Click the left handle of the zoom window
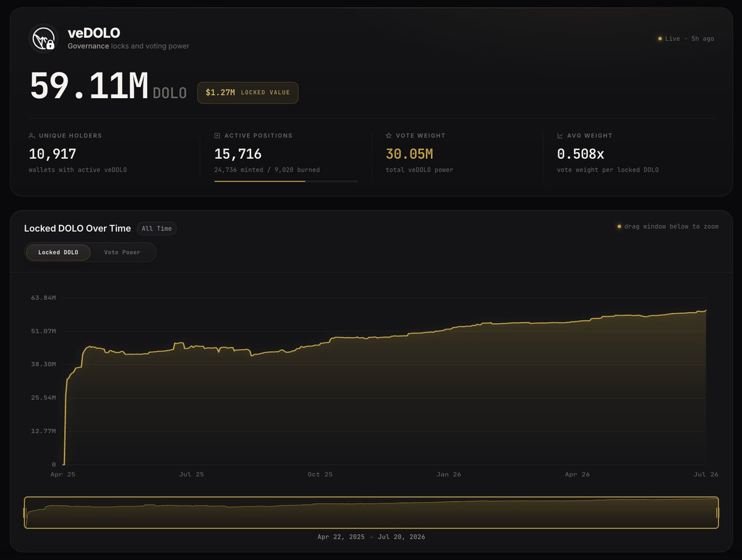 coord(25,513)
